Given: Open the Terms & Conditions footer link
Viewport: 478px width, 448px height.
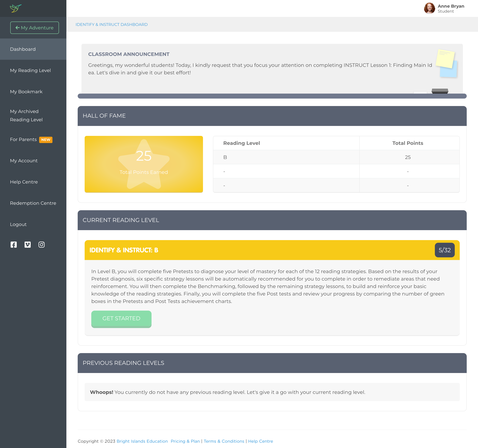Looking at the screenshot, I should pos(224,441).
